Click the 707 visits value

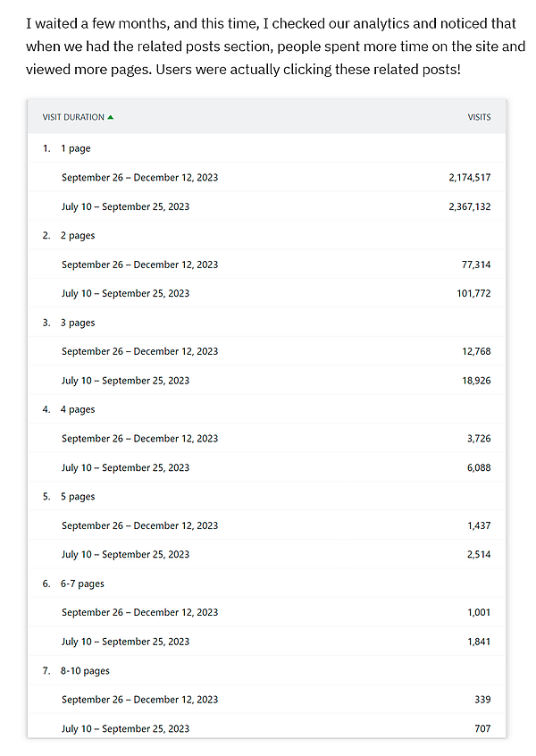point(482,728)
